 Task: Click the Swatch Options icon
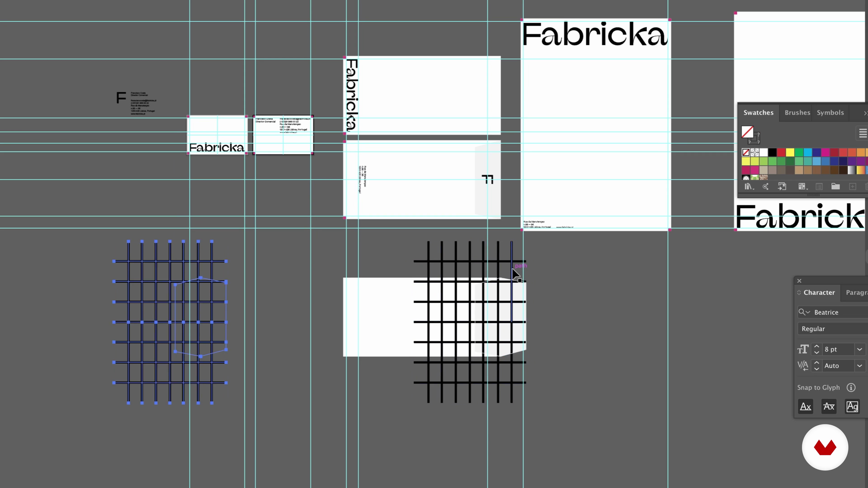point(819,187)
